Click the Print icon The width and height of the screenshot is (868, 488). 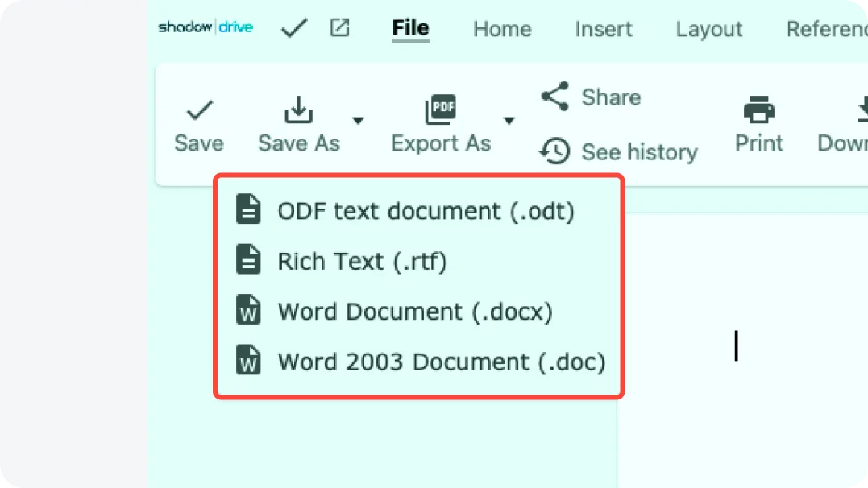click(x=758, y=110)
